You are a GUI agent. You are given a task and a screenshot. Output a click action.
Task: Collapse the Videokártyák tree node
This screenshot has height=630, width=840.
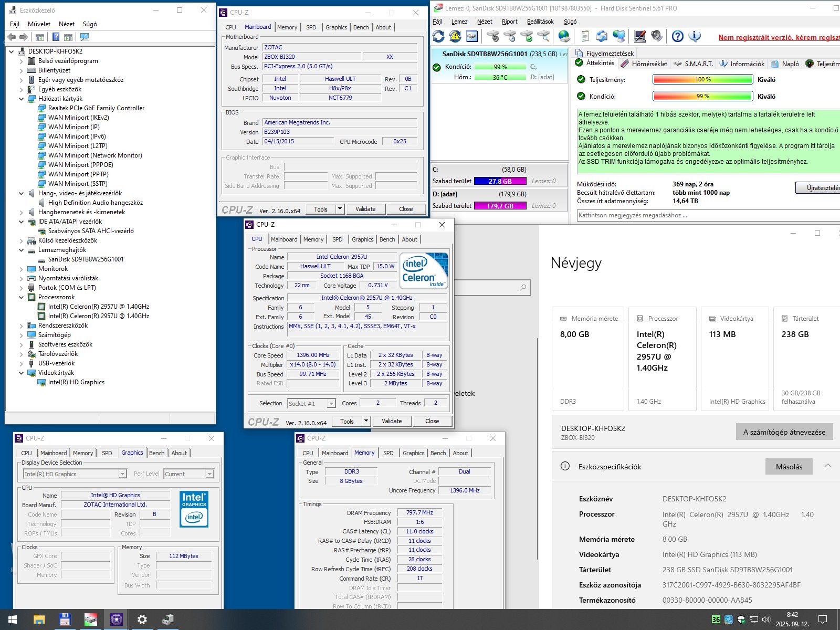(21, 373)
